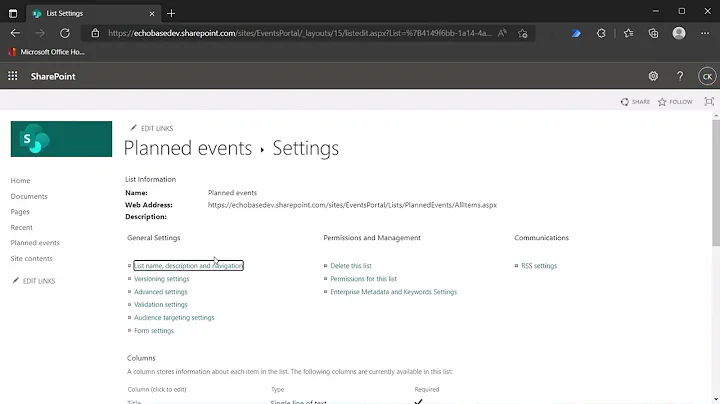Screen dimensions: 720x404
Task: Open Advanced settings
Action: [161, 292]
